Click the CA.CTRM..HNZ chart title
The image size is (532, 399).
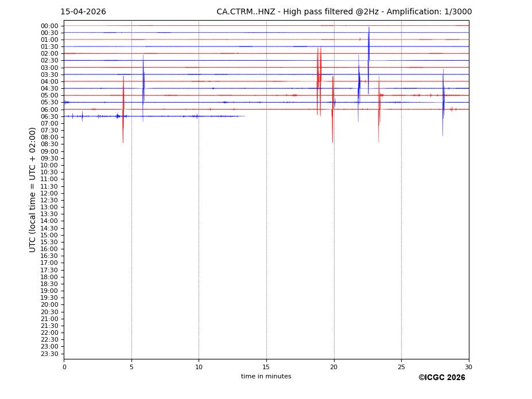tap(344, 12)
